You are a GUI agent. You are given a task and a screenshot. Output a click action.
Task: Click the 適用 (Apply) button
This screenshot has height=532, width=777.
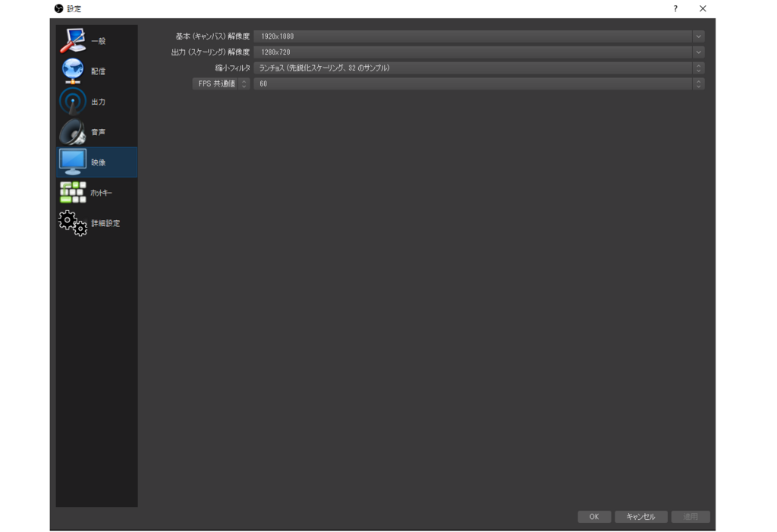(690, 516)
